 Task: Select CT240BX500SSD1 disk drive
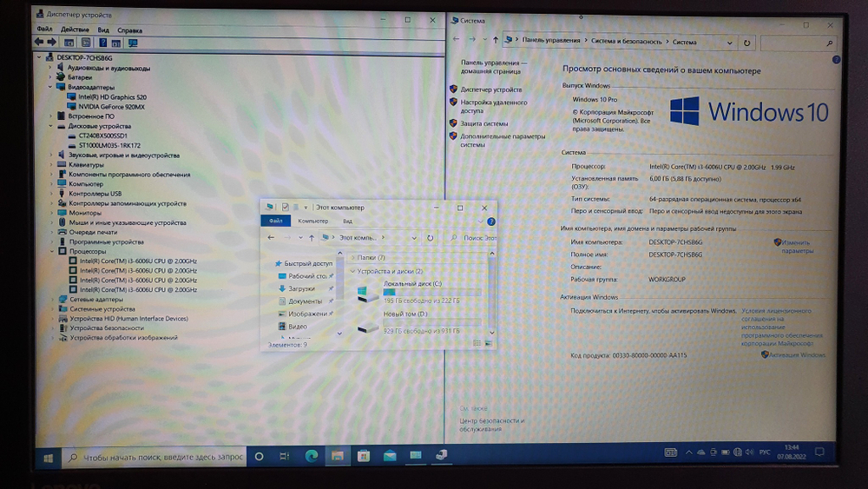(103, 135)
